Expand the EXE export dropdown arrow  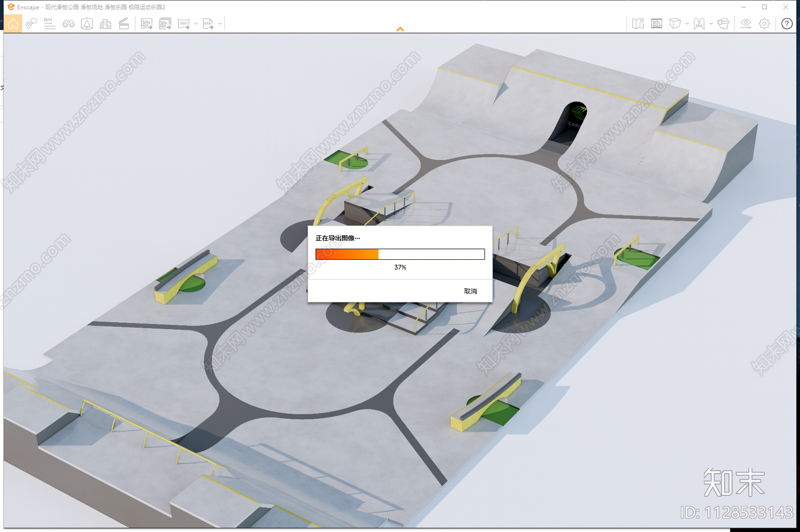(220, 23)
